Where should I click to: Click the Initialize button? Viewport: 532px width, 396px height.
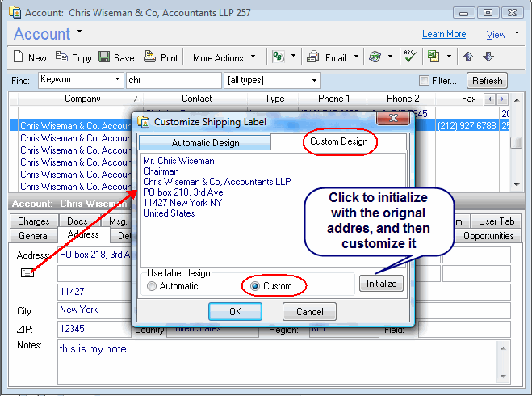(x=381, y=284)
